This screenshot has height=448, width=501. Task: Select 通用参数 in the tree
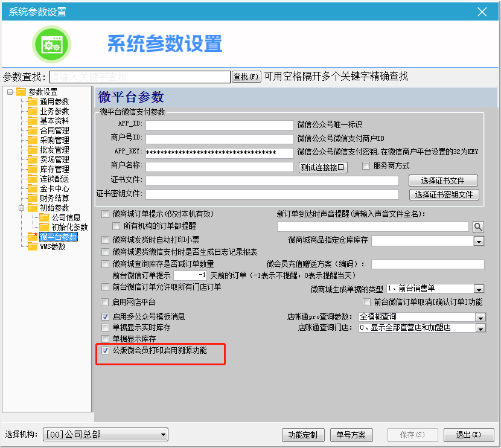pos(54,101)
